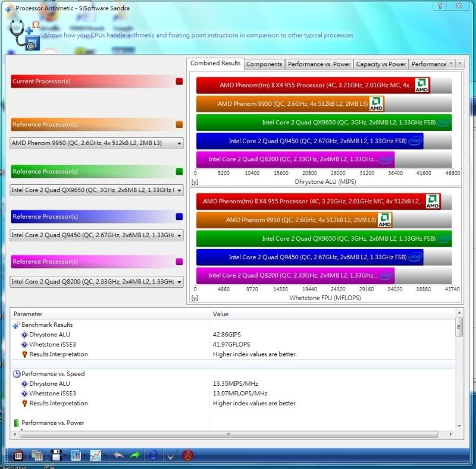This screenshot has height=469, width=476.
Task: Click blue reference processor color square
Action: coord(179,216)
